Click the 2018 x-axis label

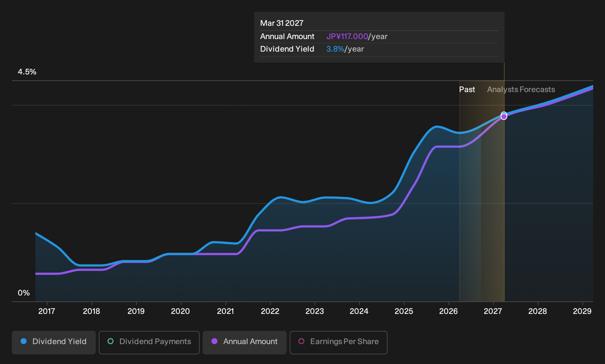tap(91, 311)
